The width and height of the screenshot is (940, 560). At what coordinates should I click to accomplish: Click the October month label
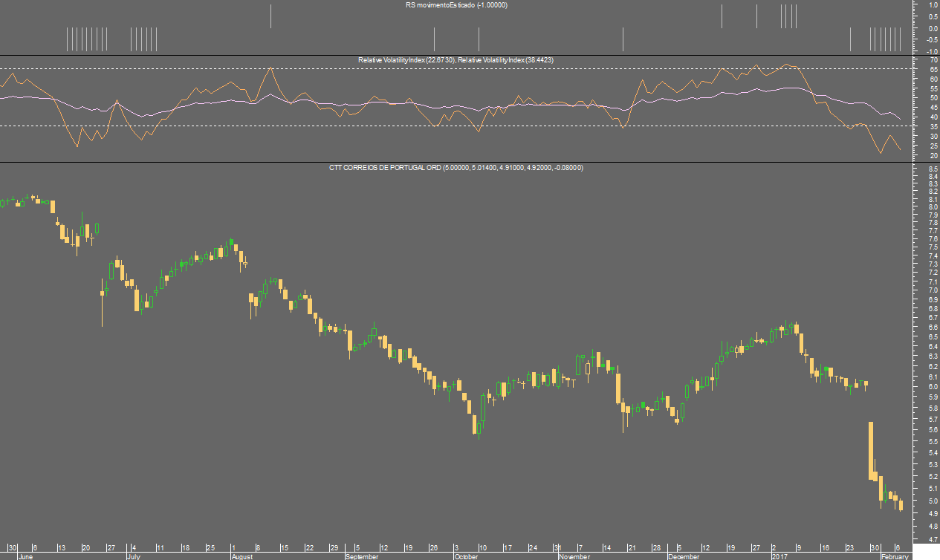click(x=466, y=556)
